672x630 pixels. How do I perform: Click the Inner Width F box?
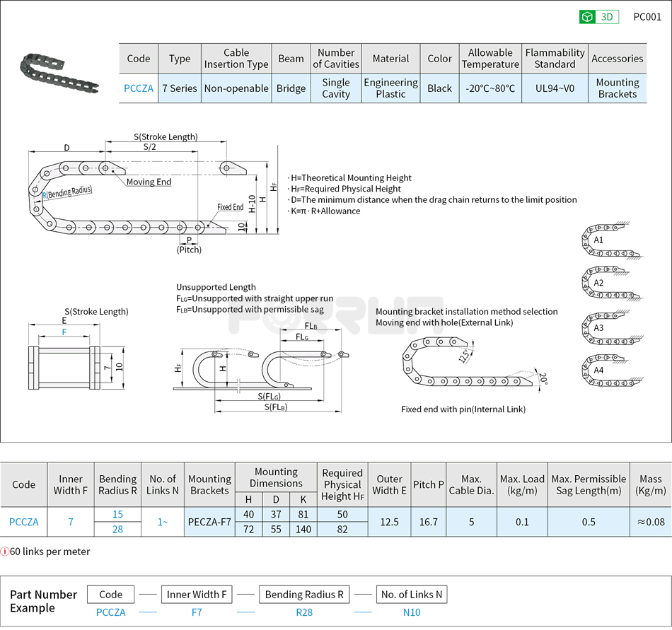click(197, 595)
